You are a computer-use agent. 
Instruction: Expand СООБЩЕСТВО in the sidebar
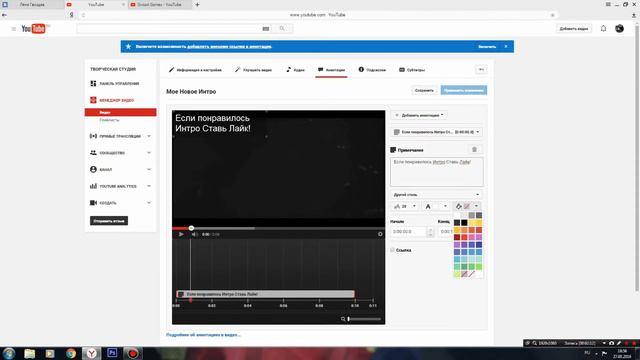(x=120, y=153)
